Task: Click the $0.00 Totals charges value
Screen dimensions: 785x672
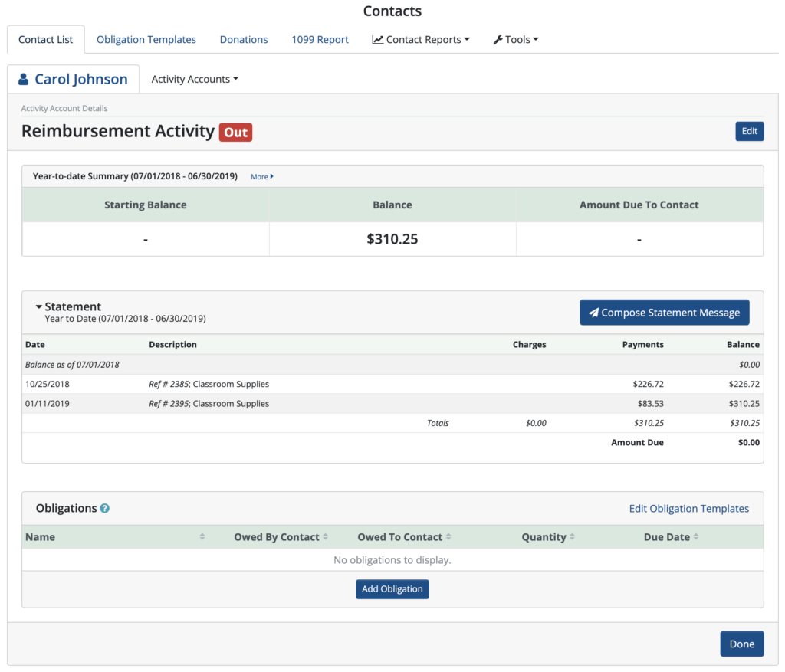Action: (x=536, y=423)
